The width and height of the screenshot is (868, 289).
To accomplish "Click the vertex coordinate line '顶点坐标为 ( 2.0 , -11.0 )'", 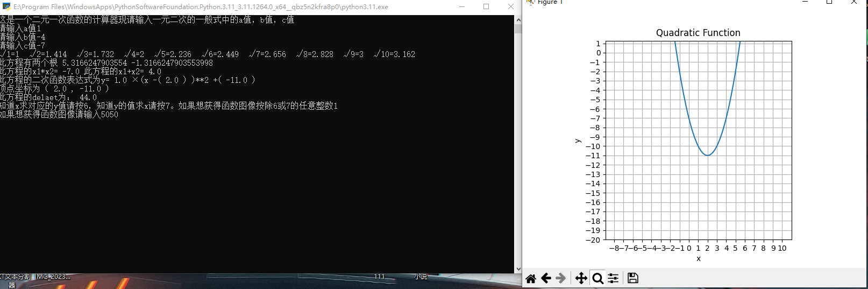I will tap(54, 89).
